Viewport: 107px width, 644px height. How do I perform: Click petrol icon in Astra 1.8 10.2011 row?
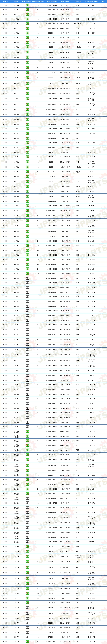point(28,236)
